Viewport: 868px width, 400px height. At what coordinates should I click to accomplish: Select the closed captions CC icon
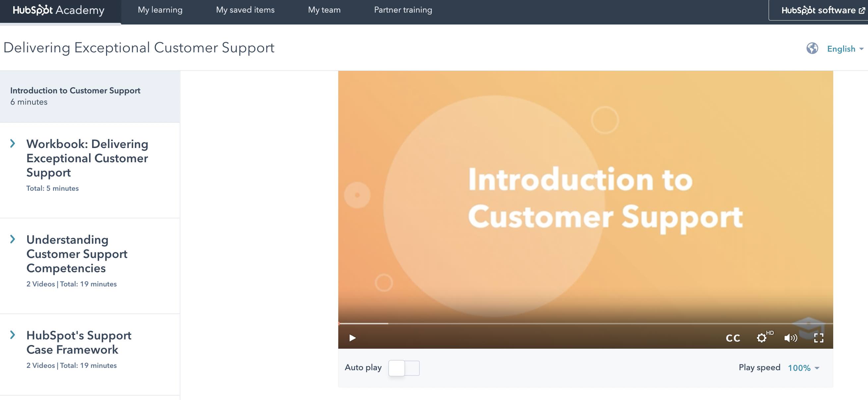pyautogui.click(x=733, y=338)
